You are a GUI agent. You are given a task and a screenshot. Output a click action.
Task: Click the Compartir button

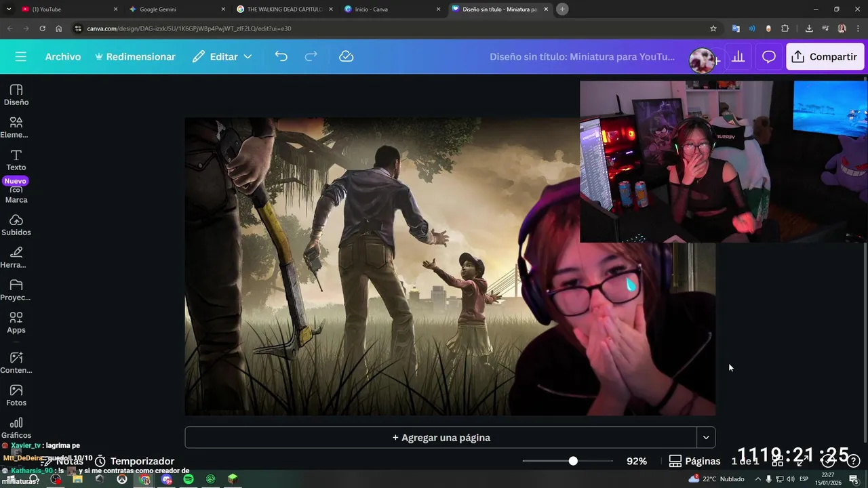coord(825,57)
